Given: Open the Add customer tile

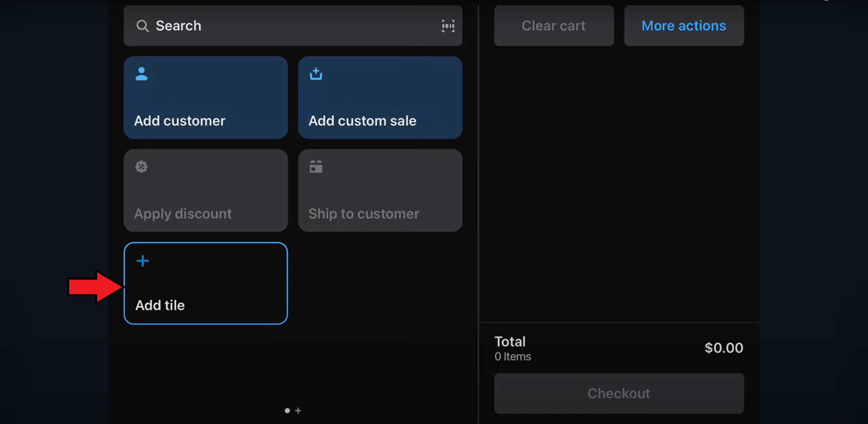Looking at the screenshot, I should 206,98.
